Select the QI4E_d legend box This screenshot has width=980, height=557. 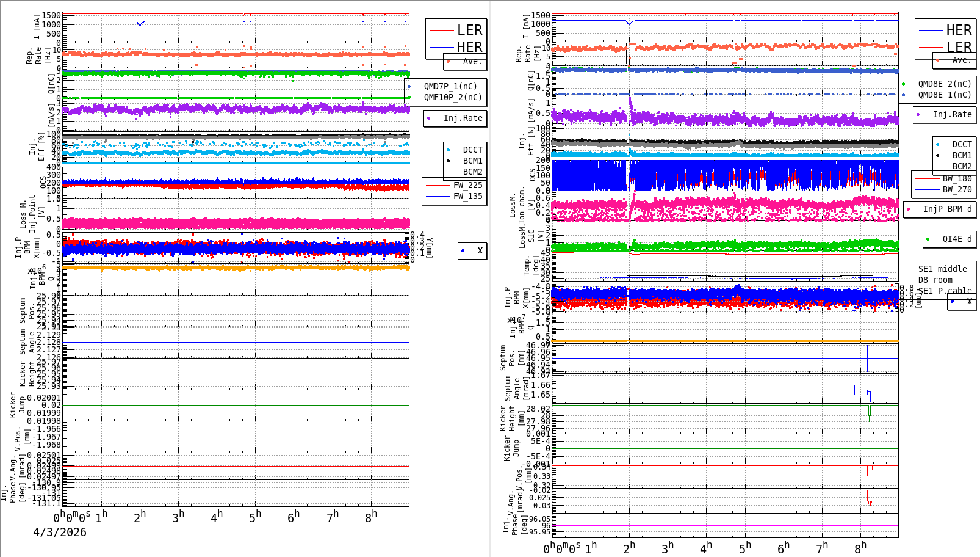pos(949,239)
